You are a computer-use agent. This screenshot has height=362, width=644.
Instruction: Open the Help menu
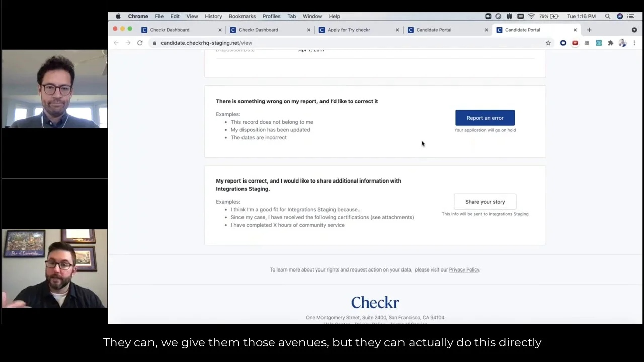coord(334,16)
